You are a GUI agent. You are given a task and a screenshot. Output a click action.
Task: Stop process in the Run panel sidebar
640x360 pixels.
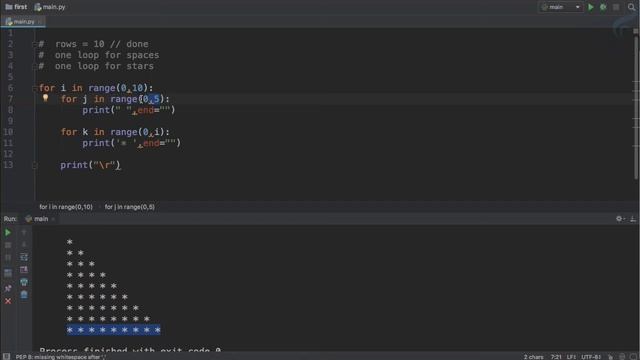pyautogui.click(x=8, y=245)
